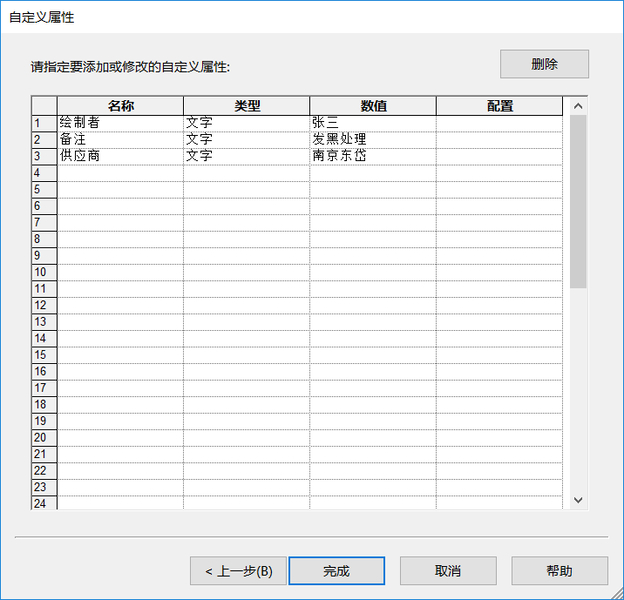
Task: Select row header 2
Action: (x=44, y=140)
